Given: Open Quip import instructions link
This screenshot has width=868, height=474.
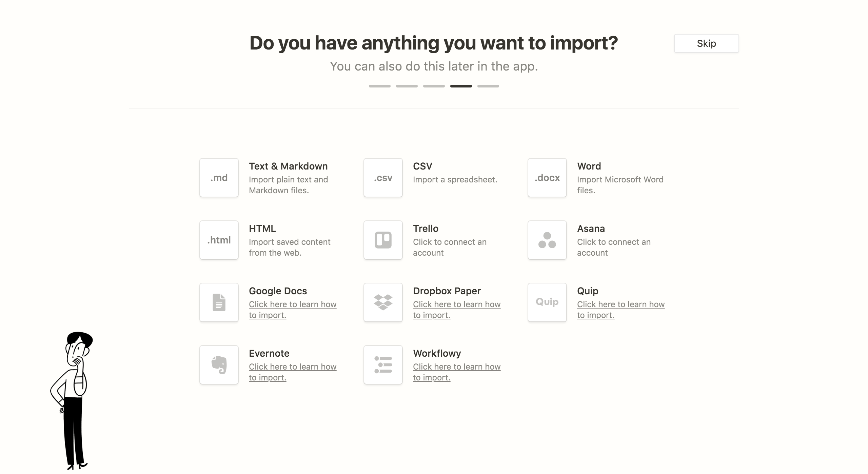Looking at the screenshot, I should [621, 310].
